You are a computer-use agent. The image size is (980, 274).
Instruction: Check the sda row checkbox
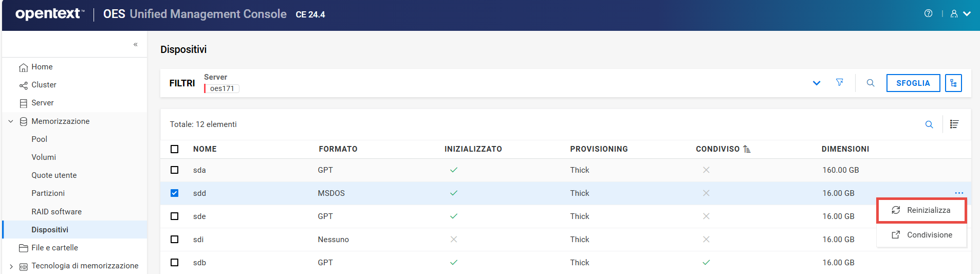(175, 170)
